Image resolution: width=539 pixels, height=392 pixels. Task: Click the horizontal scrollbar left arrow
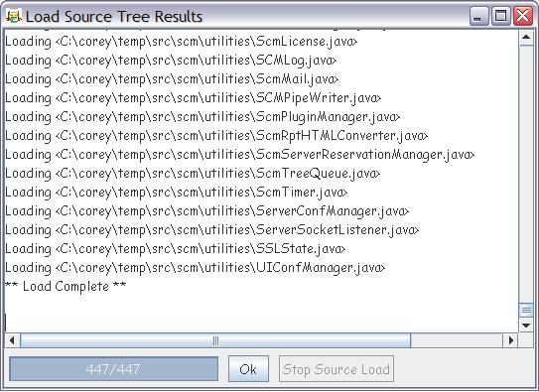(x=12, y=340)
